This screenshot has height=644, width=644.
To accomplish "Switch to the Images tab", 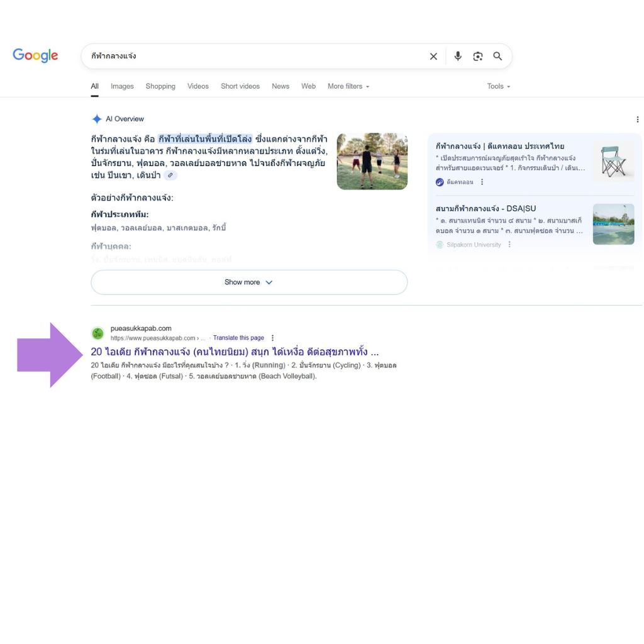I will coord(122,86).
